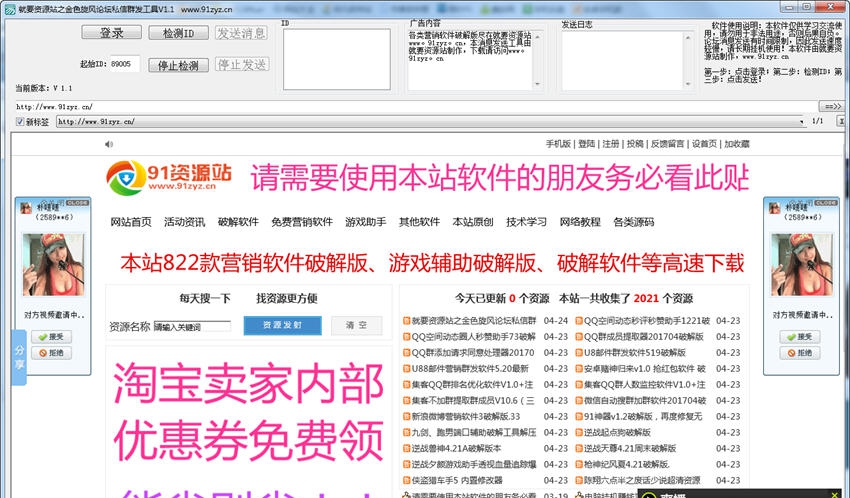
Task: Open QQ群成员提取器201704破解版 entry
Action: coord(643,337)
